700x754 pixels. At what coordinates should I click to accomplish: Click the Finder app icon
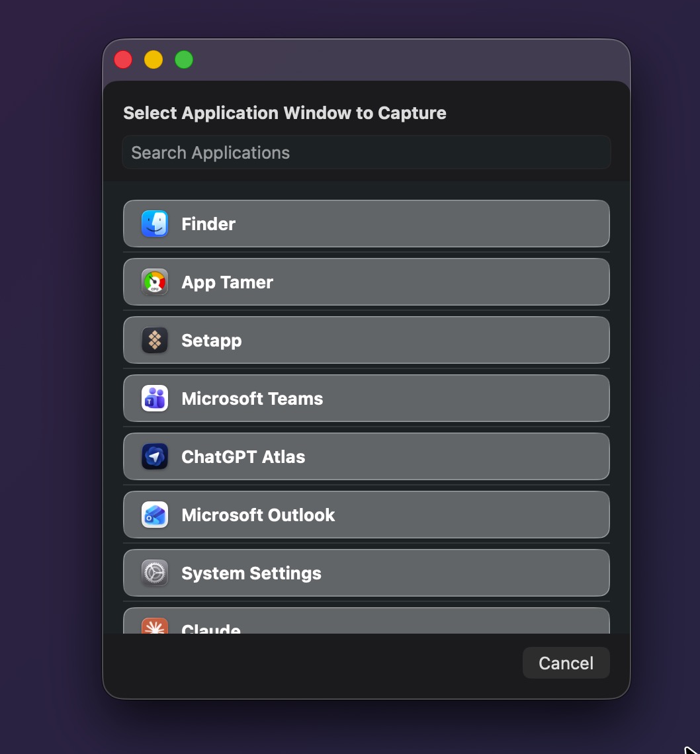tap(154, 224)
